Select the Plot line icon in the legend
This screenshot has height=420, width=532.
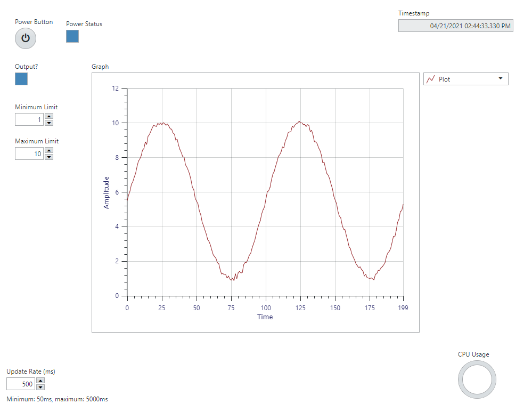point(430,78)
